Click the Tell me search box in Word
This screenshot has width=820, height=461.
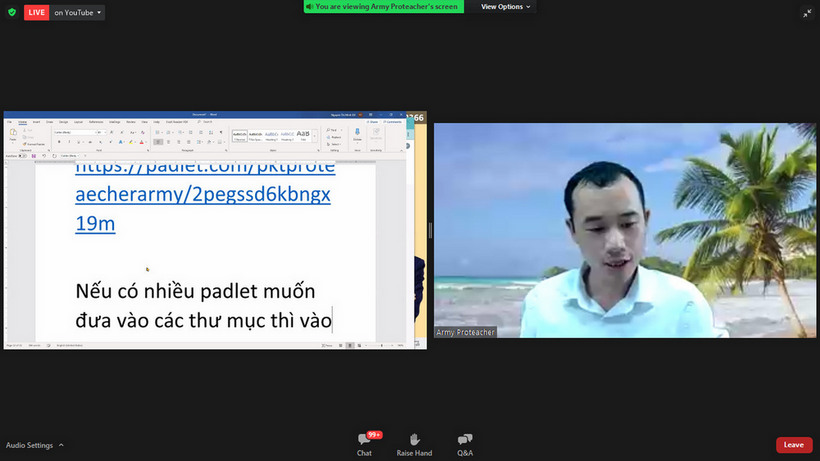click(206, 122)
